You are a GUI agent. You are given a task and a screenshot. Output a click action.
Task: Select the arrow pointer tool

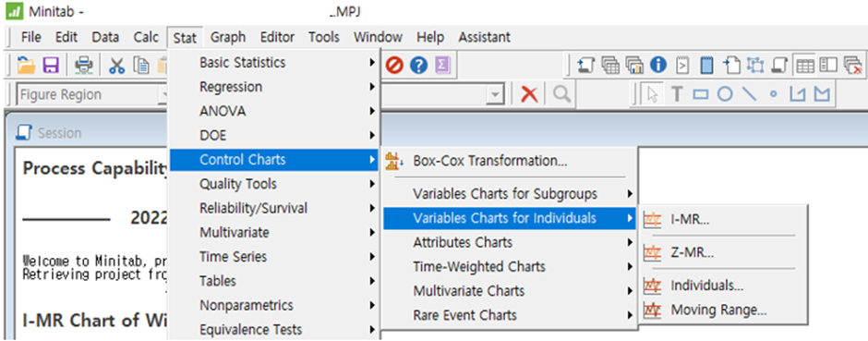click(x=653, y=94)
